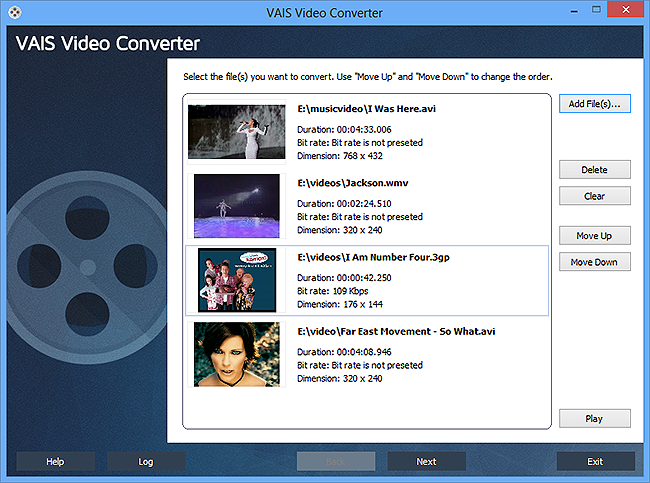Exit the converter application
This screenshot has width=650, height=483.
pos(595,461)
